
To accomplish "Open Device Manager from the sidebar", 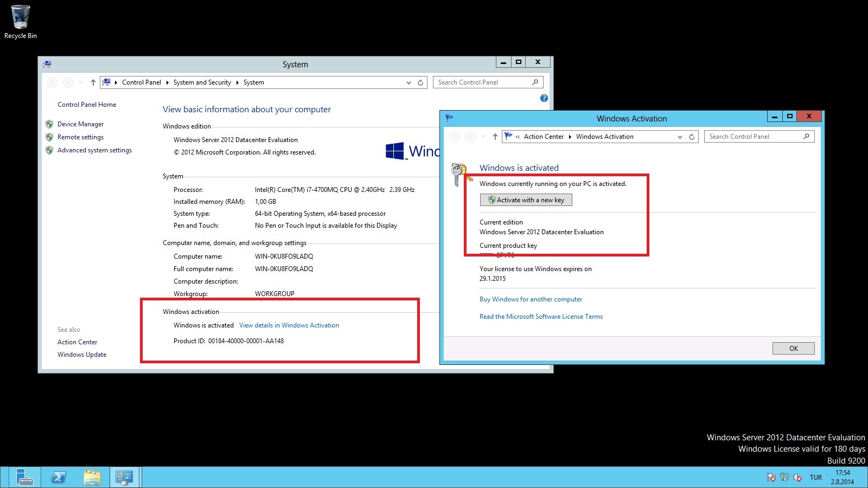I will coord(80,124).
